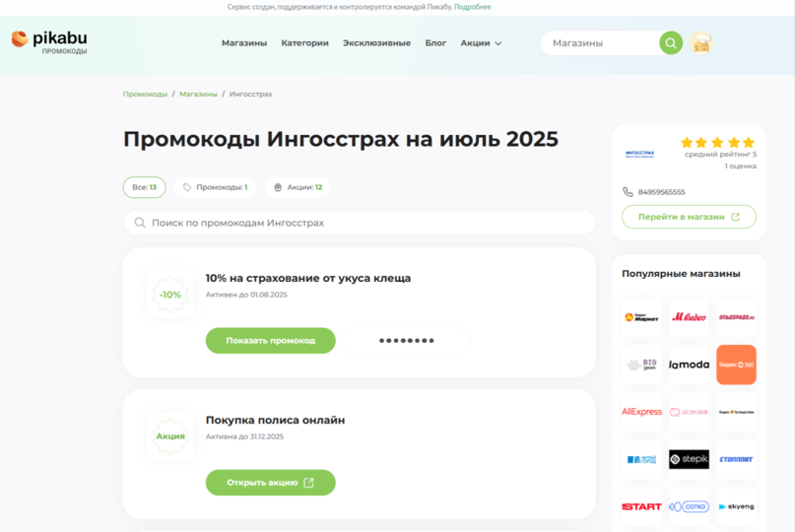This screenshot has height=532, width=795.
Task: Open the Яндекс 360 store tile
Action: click(736, 365)
